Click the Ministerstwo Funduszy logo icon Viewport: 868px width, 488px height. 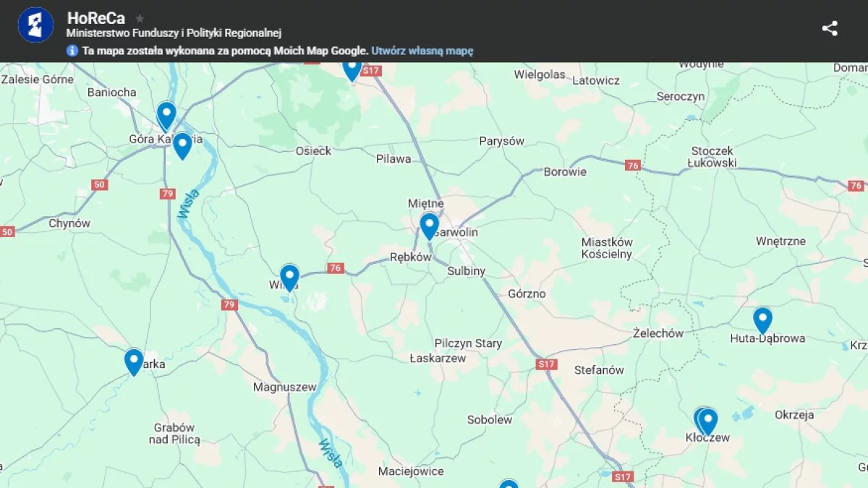35,25
